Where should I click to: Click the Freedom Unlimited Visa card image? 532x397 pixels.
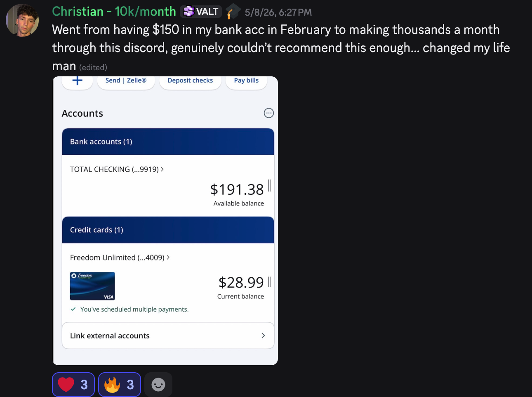point(92,286)
